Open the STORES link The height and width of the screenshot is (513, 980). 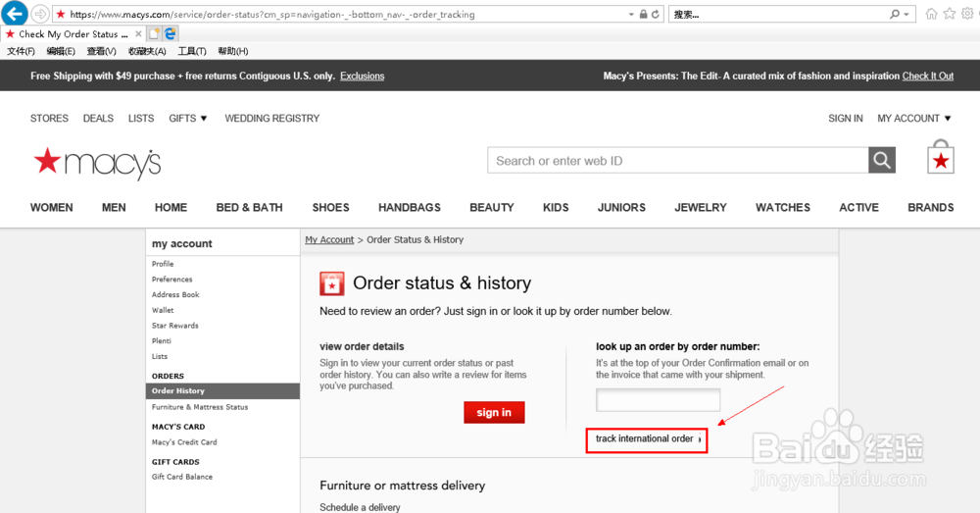tap(49, 119)
